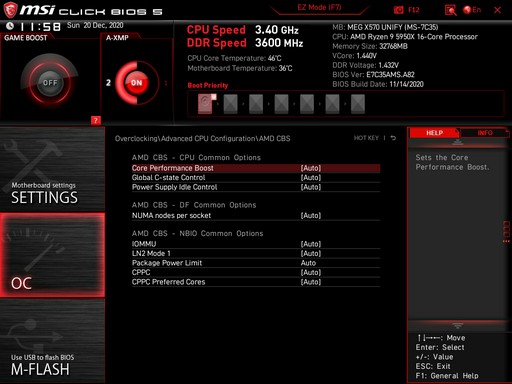
Task: Click the date Sun 20 Dec, 2020
Action: (95, 25)
